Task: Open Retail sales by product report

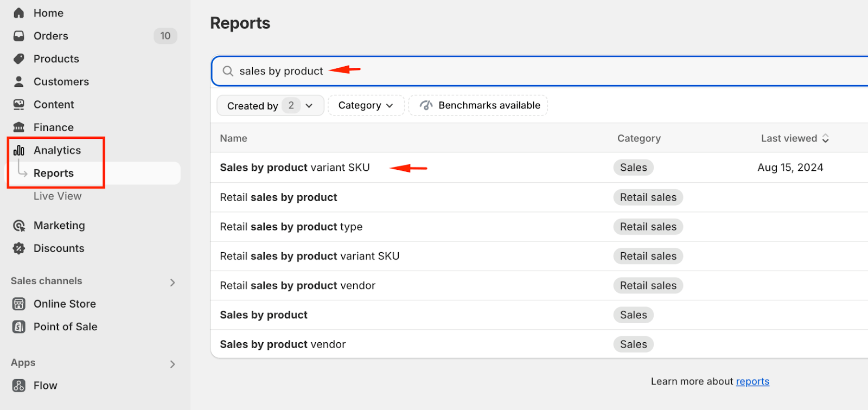Action: pos(278,197)
